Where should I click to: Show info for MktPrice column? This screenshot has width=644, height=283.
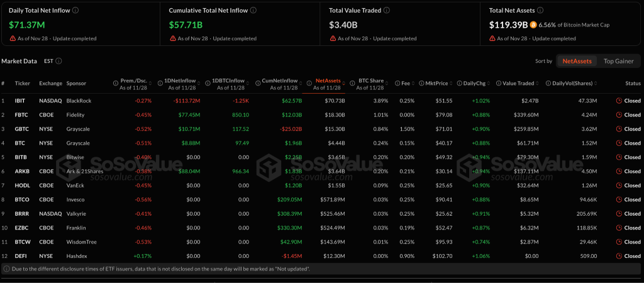point(422,84)
